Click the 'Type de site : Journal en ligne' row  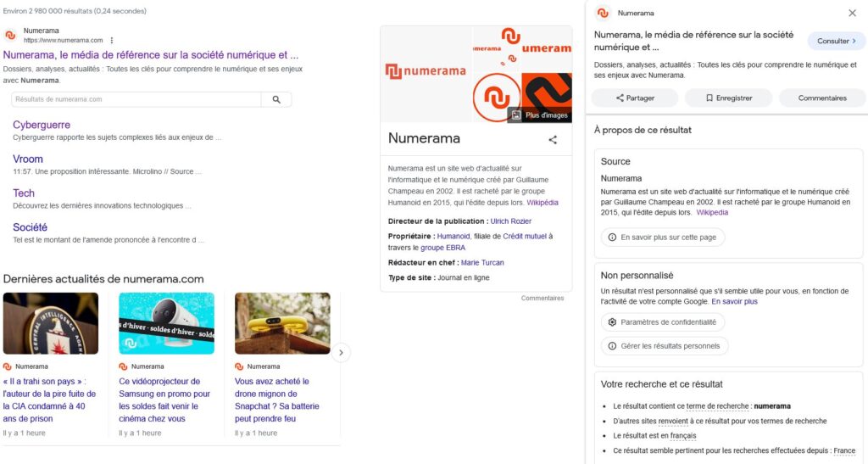point(438,277)
